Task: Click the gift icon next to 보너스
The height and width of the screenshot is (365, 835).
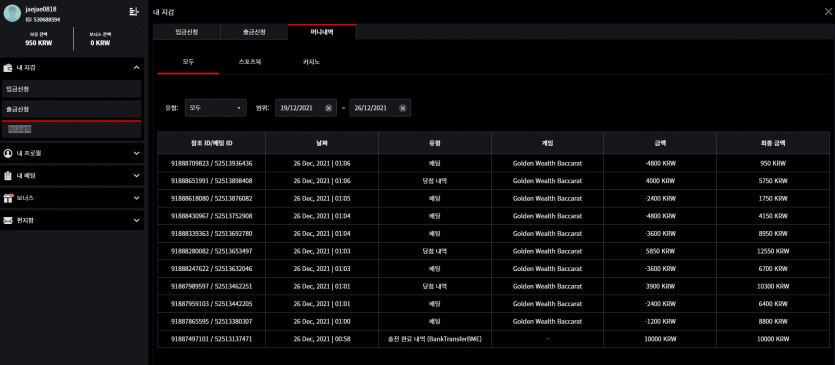Action: click(x=8, y=198)
